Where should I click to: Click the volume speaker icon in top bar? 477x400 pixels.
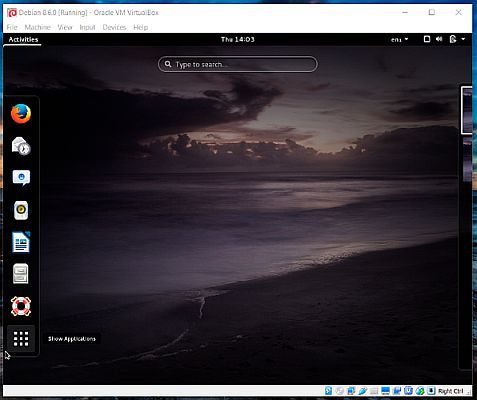click(x=439, y=39)
